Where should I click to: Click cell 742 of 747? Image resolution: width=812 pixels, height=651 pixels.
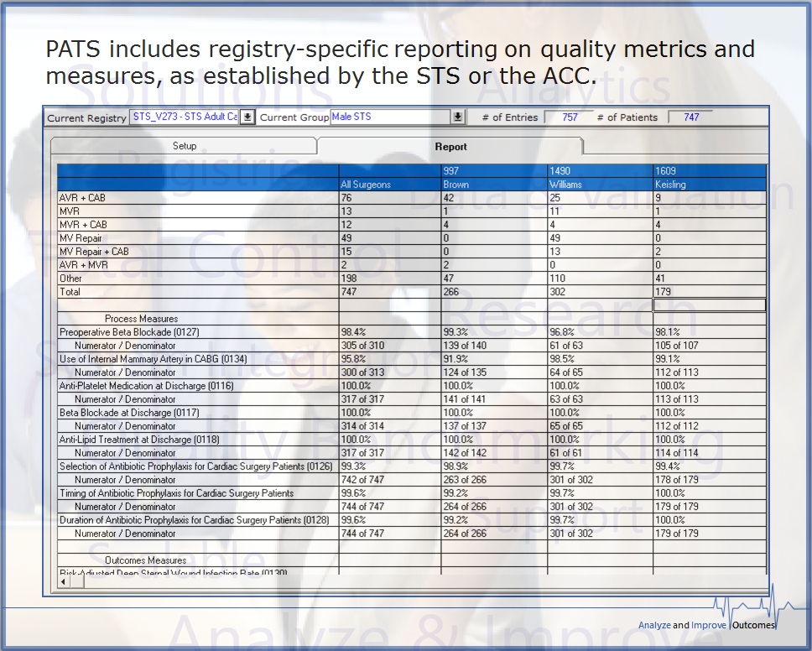(x=390, y=480)
